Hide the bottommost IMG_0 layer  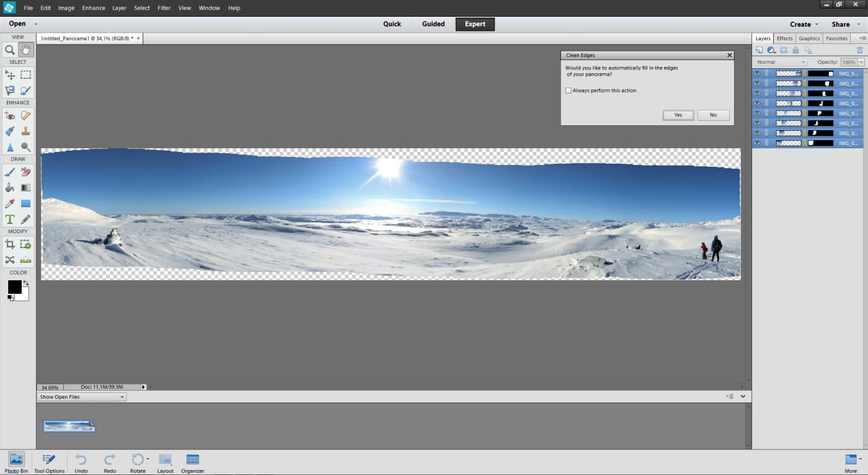tap(756, 143)
